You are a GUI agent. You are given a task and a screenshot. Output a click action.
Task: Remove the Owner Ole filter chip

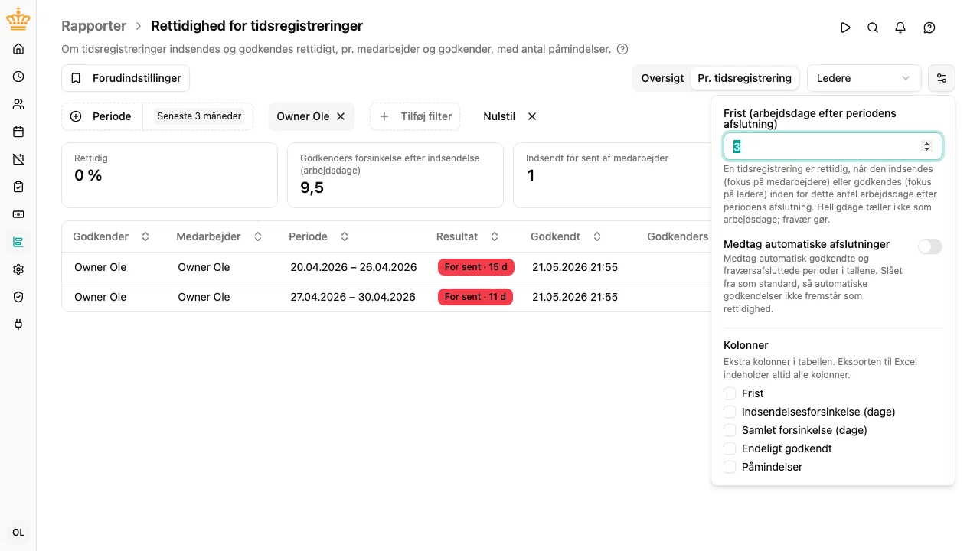tap(341, 116)
